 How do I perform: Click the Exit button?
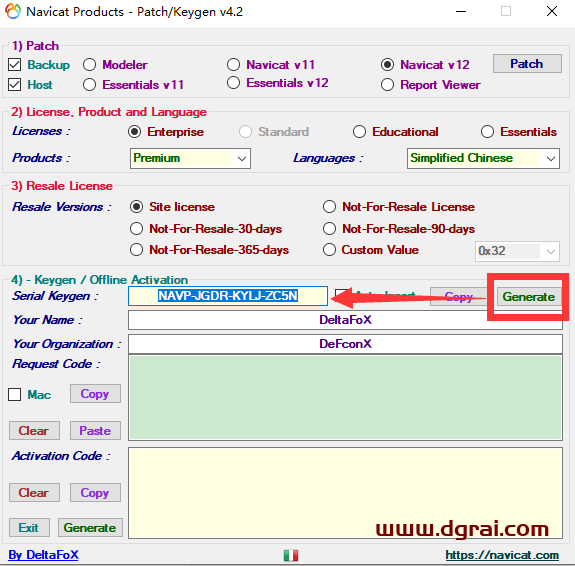[x=29, y=528]
